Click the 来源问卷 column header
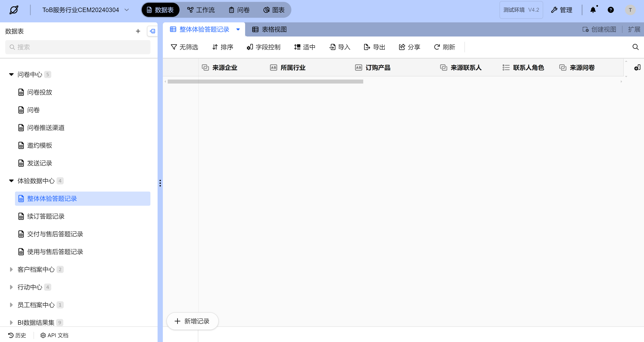Image resolution: width=644 pixels, height=342 pixels. 590,68
